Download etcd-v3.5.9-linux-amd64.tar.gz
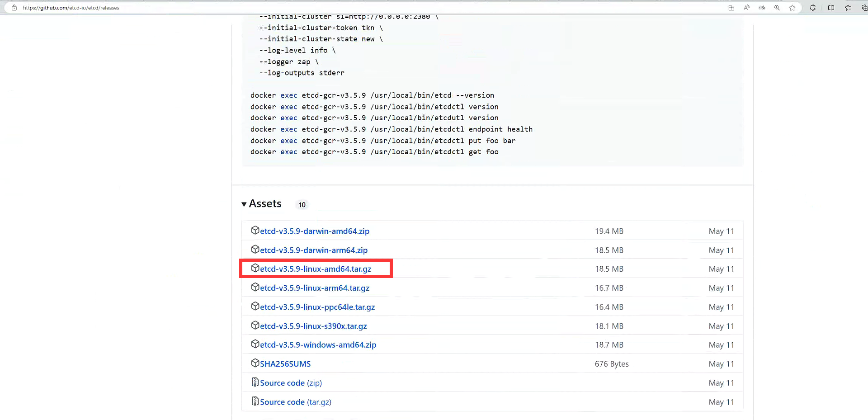Image resolution: width=868 pixels, height=420 pixels. click(315, 269)
